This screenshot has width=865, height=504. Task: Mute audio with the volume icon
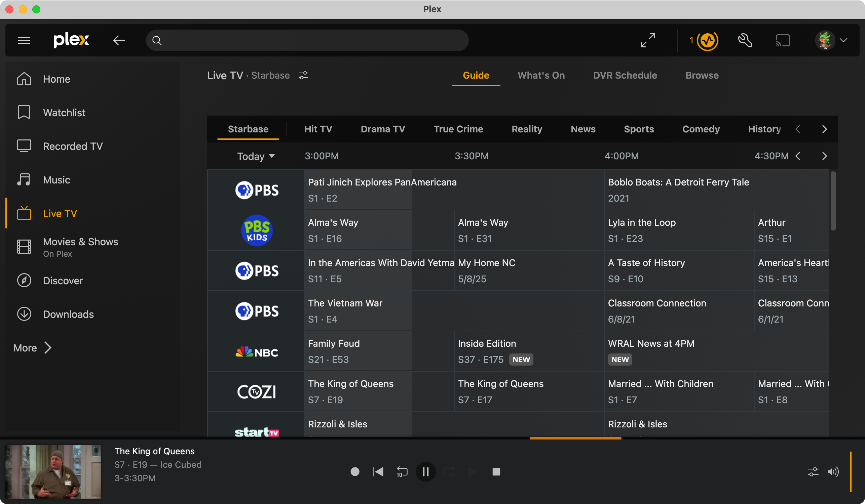pos(833,472)
